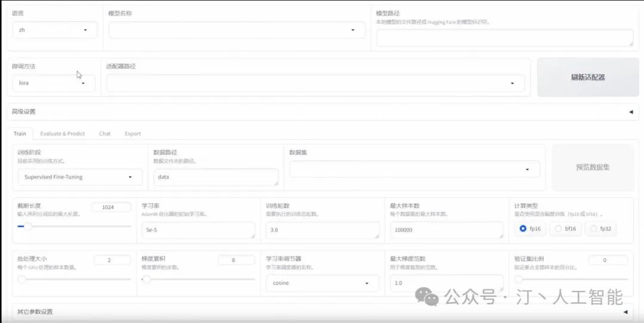Open the 训练阶段 Supervised Fine-Tuning dropdown
644x323 pixels.
coord(80,177)
